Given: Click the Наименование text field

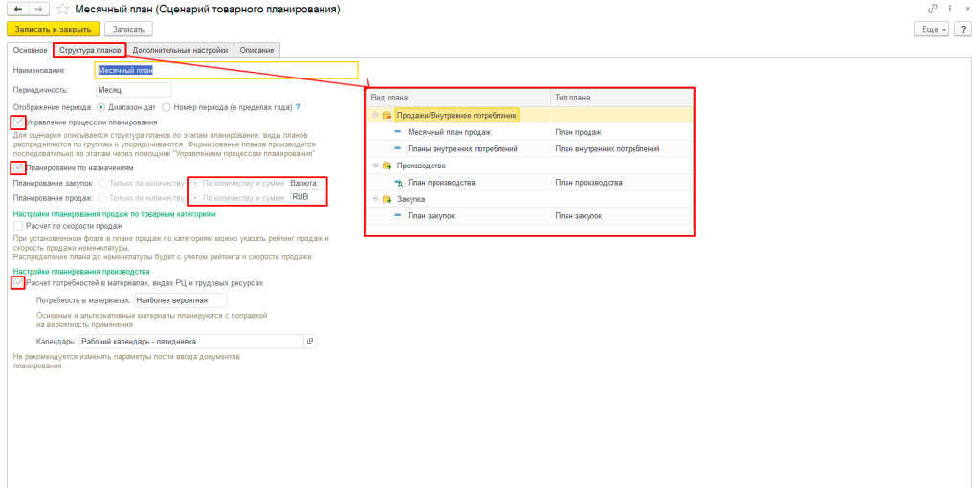Looking at the screenshot, I should (x=227, y=70).
